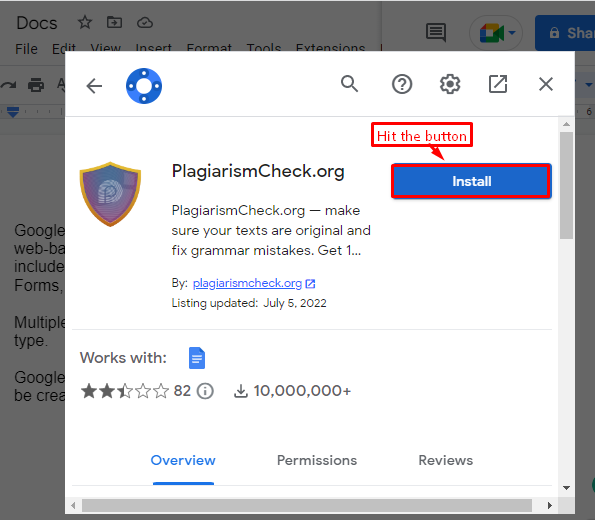
Task: Click the star rating of the add-on
Action: point(124,391)
